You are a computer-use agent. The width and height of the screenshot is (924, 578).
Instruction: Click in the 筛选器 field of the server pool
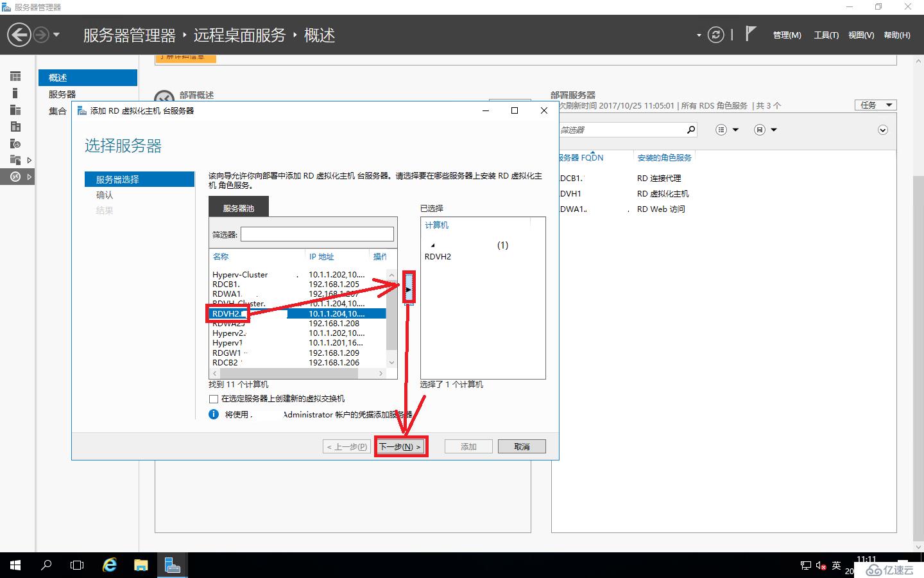tap(317, 234)
